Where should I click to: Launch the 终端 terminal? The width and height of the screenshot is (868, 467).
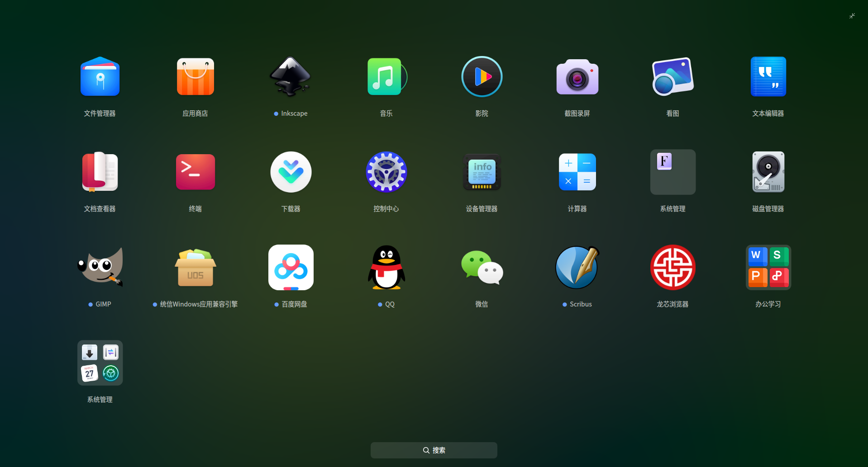pyautogui.click(x=196, y=172)
